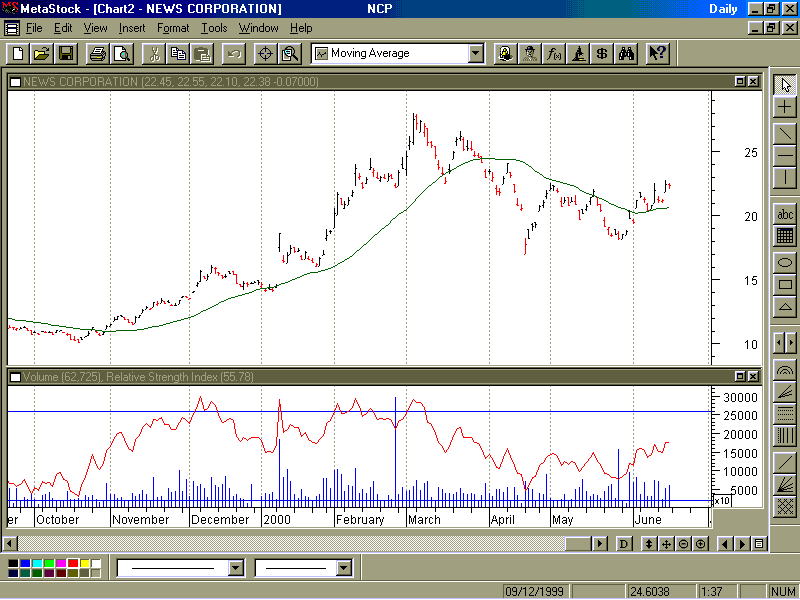Open The Explorer binoculars icon
The width and height of the screenshot is (800, 600).
coord(626,54)
